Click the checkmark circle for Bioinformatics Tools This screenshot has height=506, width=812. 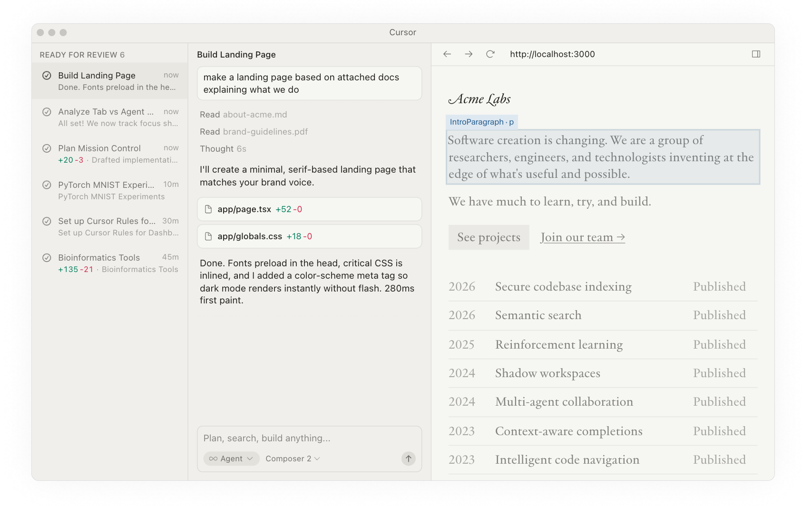[47, 258]
